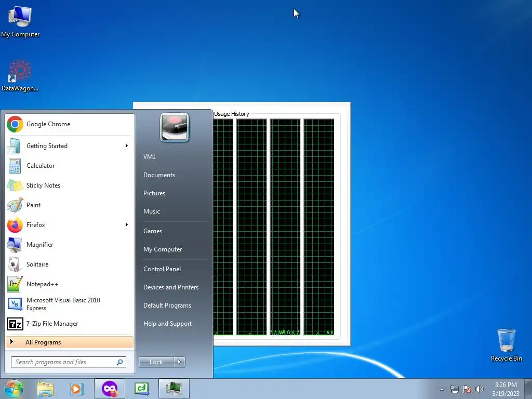Select Recycle Bin desktop icon
Screen dimensions: 532x399
pos(506,345)
